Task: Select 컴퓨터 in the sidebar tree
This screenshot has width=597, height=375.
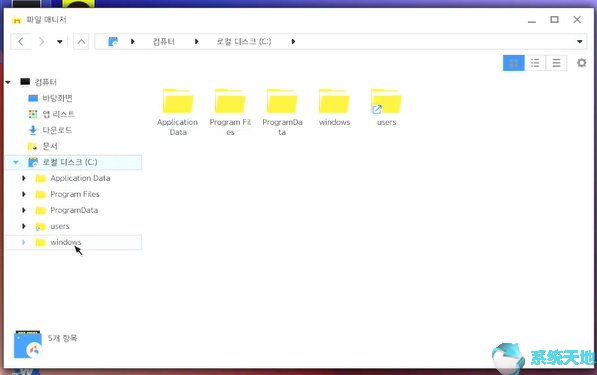Action: point(46,82)
